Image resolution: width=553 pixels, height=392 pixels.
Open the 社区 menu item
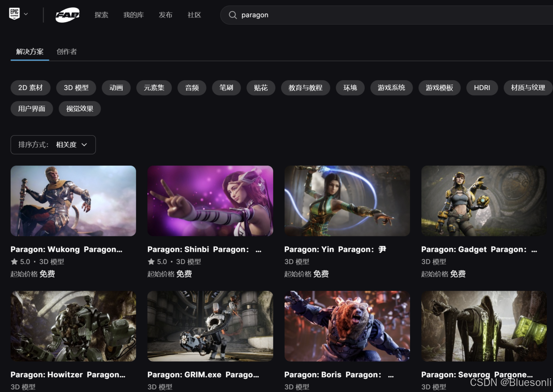click(194, 15)
